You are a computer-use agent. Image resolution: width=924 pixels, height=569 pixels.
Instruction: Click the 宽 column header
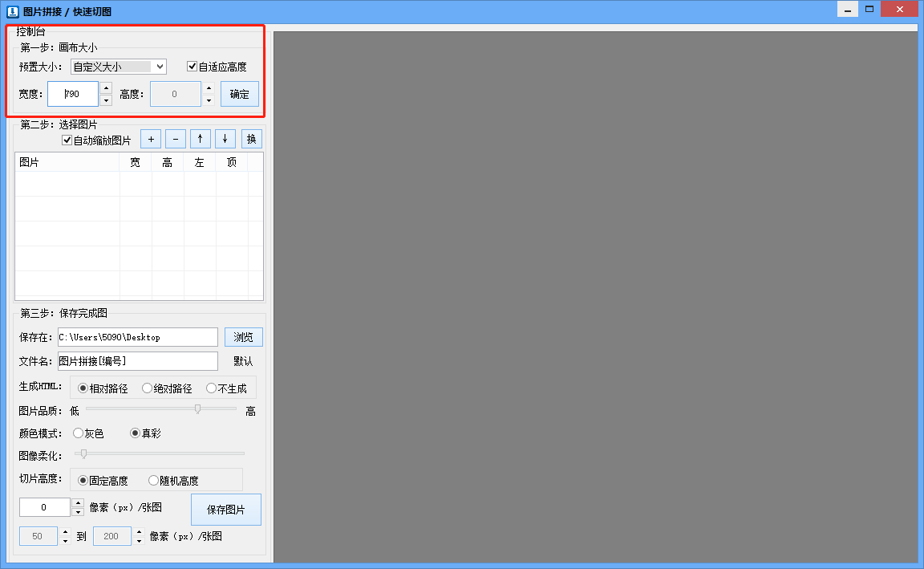pyautogui.click(x=136, y=162)
